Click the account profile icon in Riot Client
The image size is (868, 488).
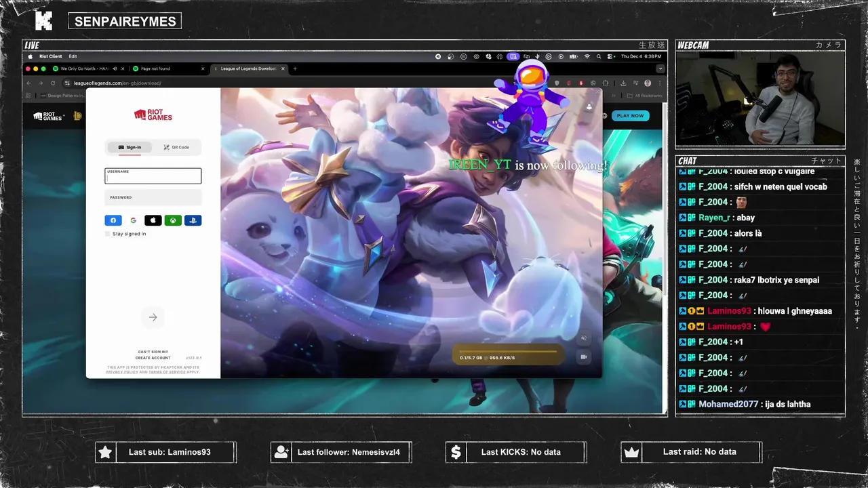click(589, 106)
